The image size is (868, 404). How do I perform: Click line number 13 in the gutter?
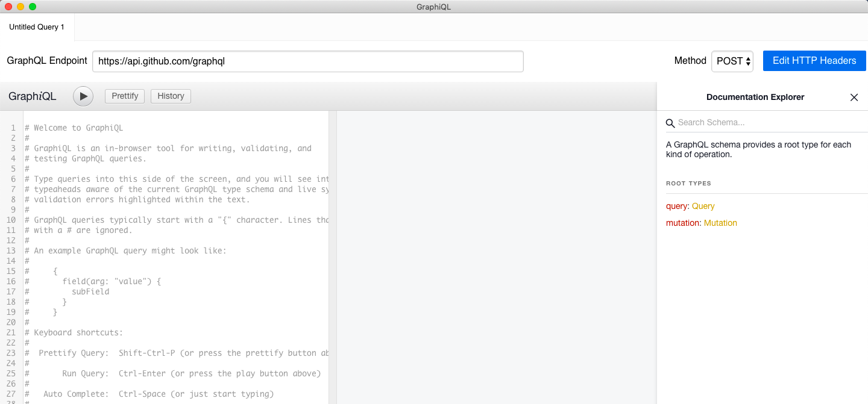(11, 250)
